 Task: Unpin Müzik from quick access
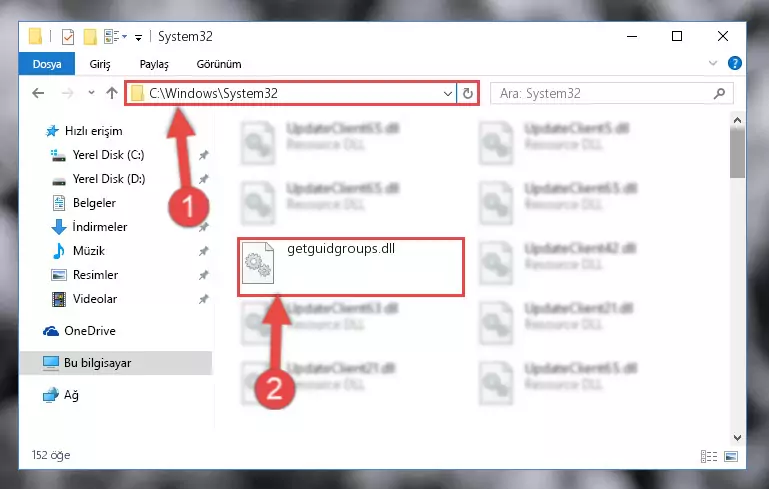click(204, 251)
